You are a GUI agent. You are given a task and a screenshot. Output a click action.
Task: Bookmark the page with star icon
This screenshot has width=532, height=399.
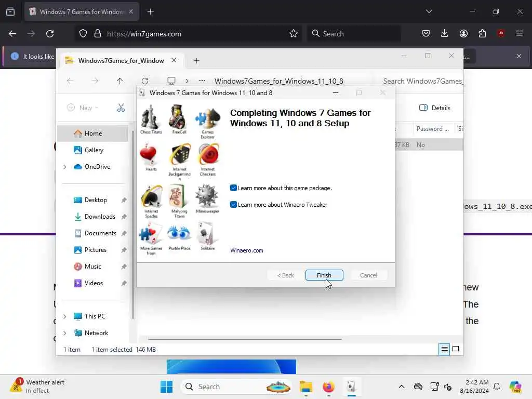click(294, 34)
